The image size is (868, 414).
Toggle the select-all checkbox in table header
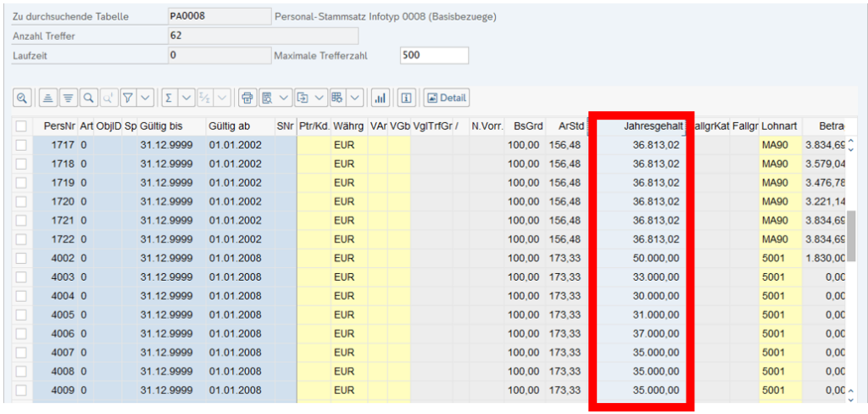[x=21, y=126]
